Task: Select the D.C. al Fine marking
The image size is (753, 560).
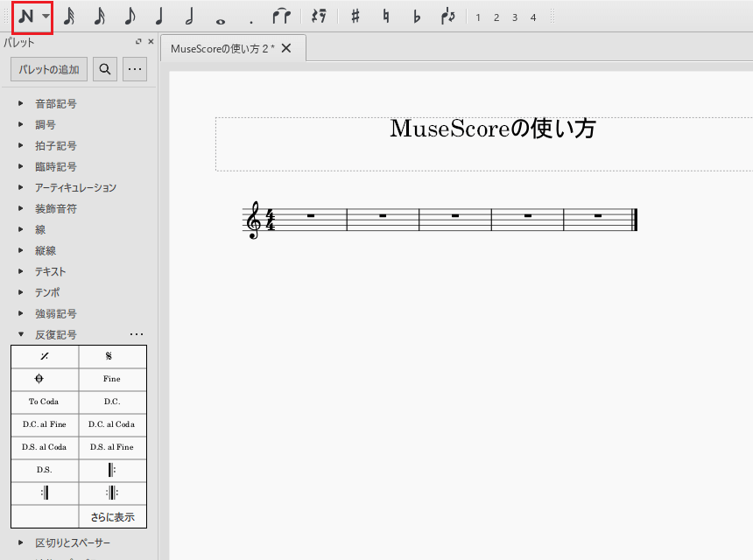Action: [x=45, y=424]
